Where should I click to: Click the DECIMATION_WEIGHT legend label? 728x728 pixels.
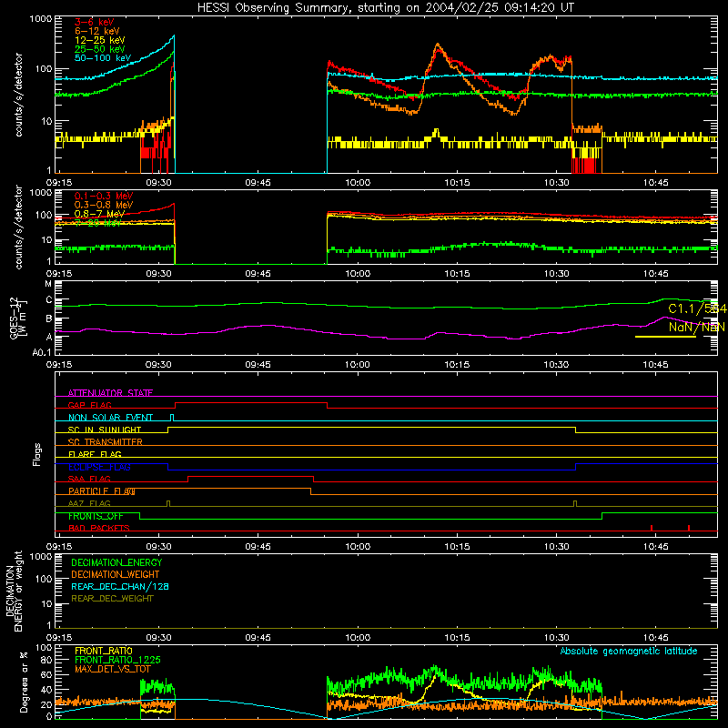tap(116, 574)
